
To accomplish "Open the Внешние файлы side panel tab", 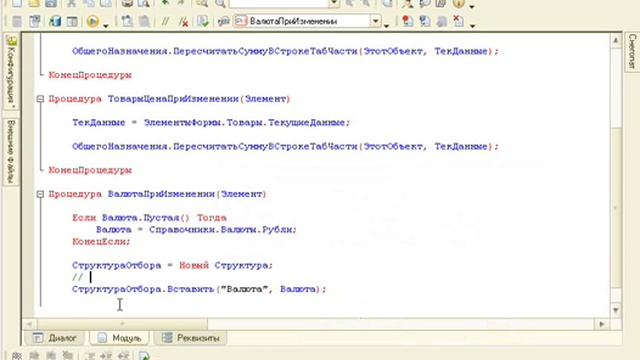I will (11, 152).
